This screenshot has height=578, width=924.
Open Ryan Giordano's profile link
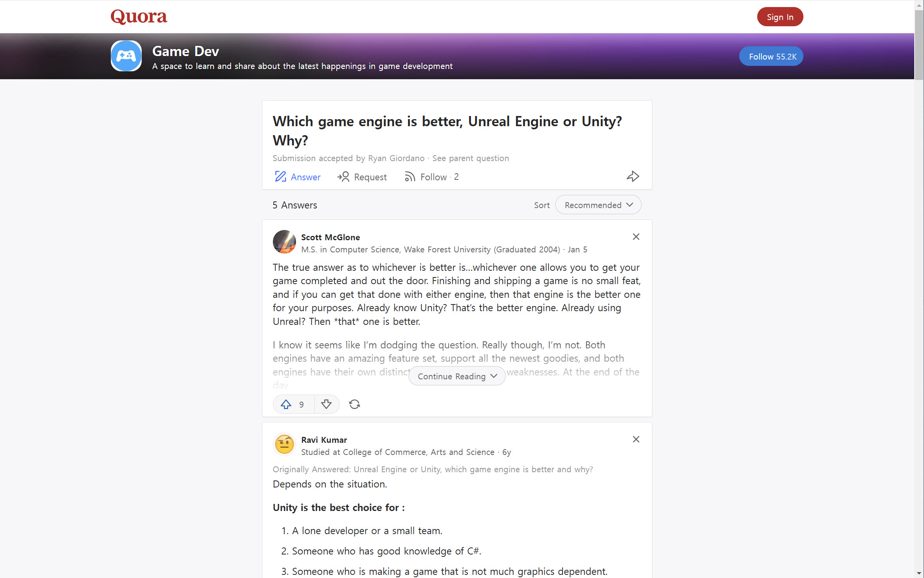pos(396,158)
